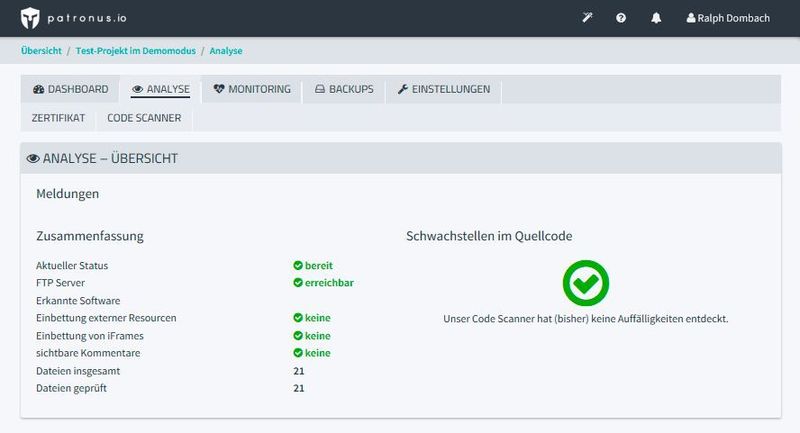The height and width of the screenshot is (433, 800).
Task: Click the heartbeat icon on Monitoring tab
Action: pyautogui.click(x=219, y=89)
